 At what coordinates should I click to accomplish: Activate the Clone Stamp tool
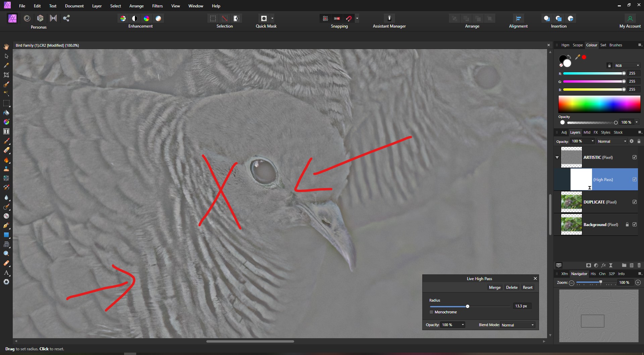(6, 169)
